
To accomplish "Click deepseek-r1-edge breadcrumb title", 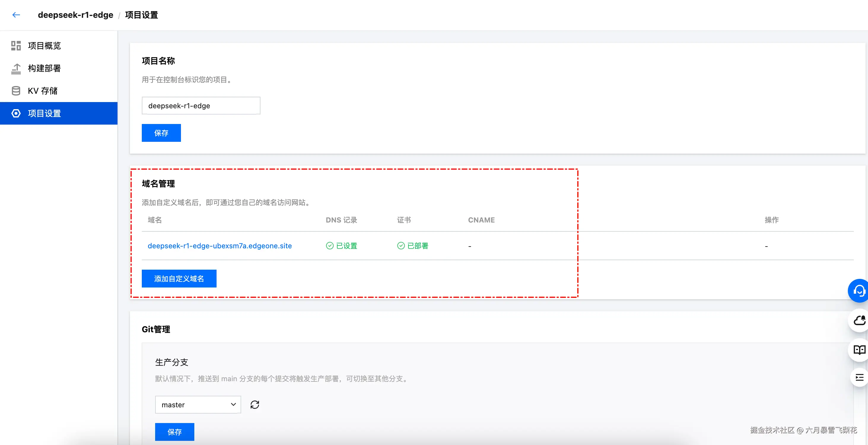I will click(75, 15).
